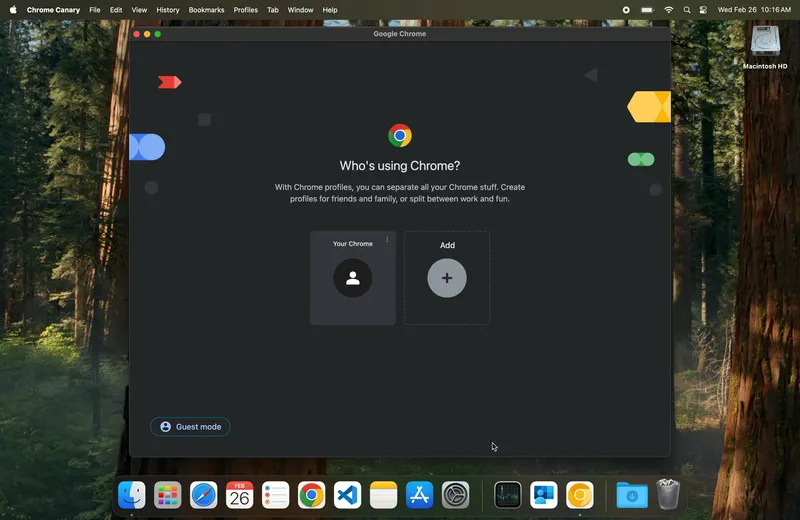The height and width of the screenshot is (520, 800).
Task: Click the plus icon to add profile
Action: tap(447, 278)
